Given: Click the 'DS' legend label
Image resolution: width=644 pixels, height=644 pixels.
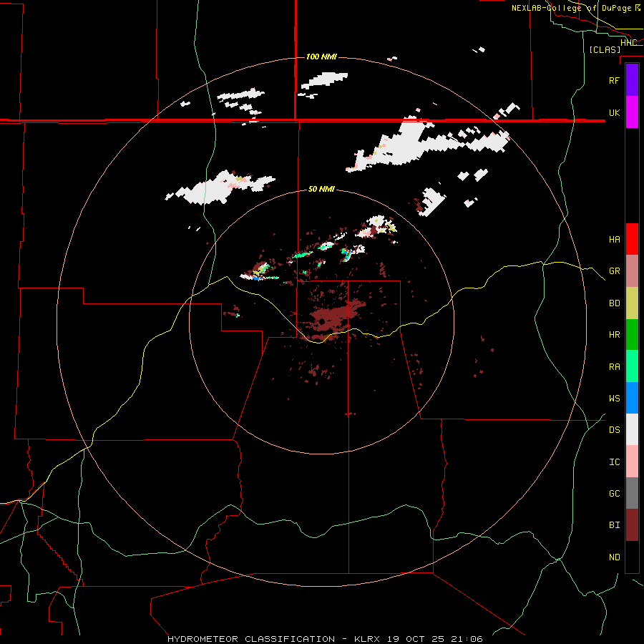Looking at the screenshot, I should 614,429.
